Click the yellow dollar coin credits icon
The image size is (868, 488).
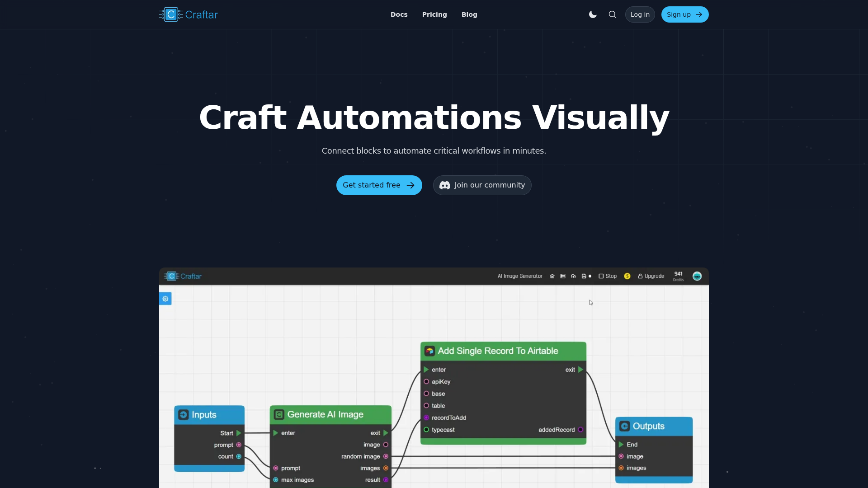[627, 276]
